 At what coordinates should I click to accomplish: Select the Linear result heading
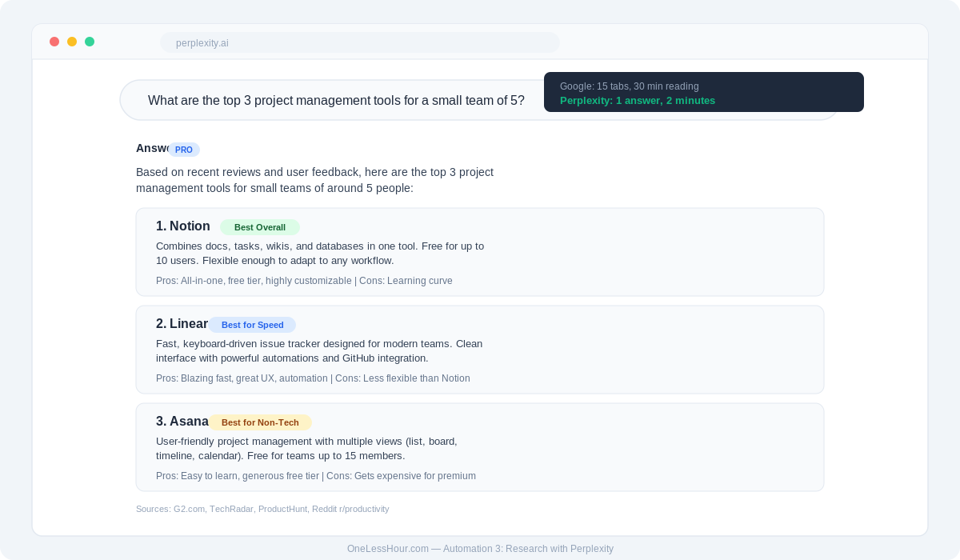[x=182, y=324]
